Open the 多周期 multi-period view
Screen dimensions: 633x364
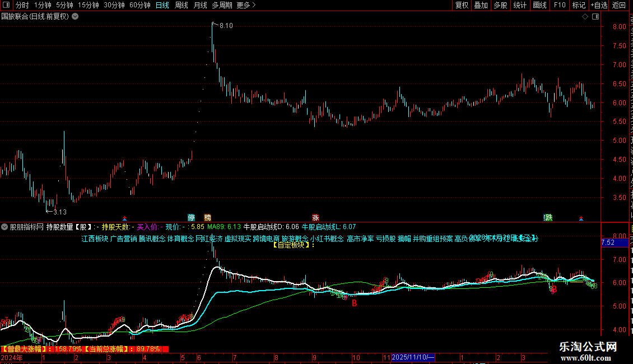pos(222,5)
